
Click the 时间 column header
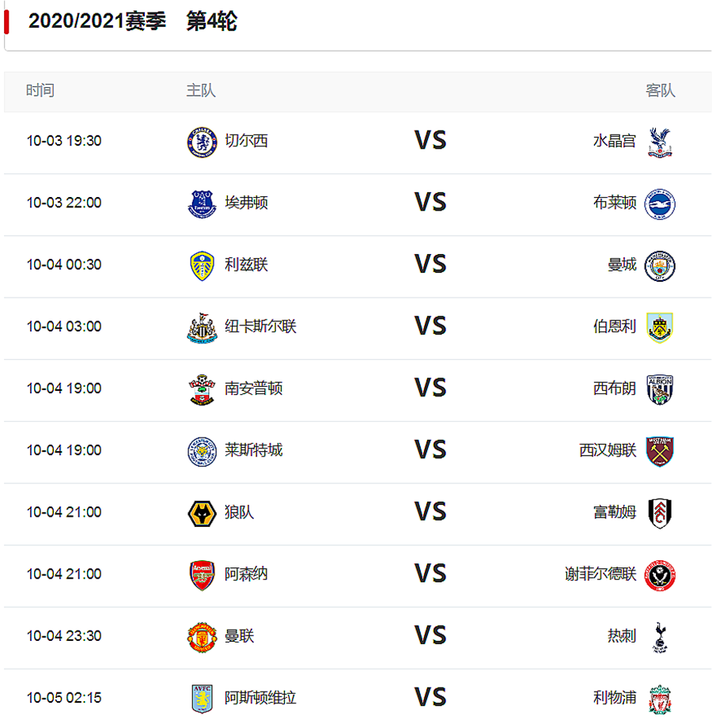(40, 91)
